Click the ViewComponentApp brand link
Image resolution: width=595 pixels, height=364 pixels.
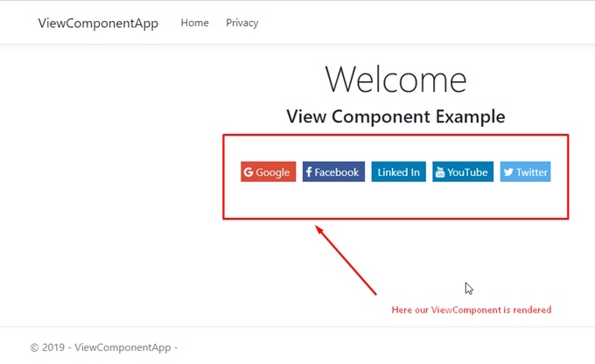coord(98,23)
